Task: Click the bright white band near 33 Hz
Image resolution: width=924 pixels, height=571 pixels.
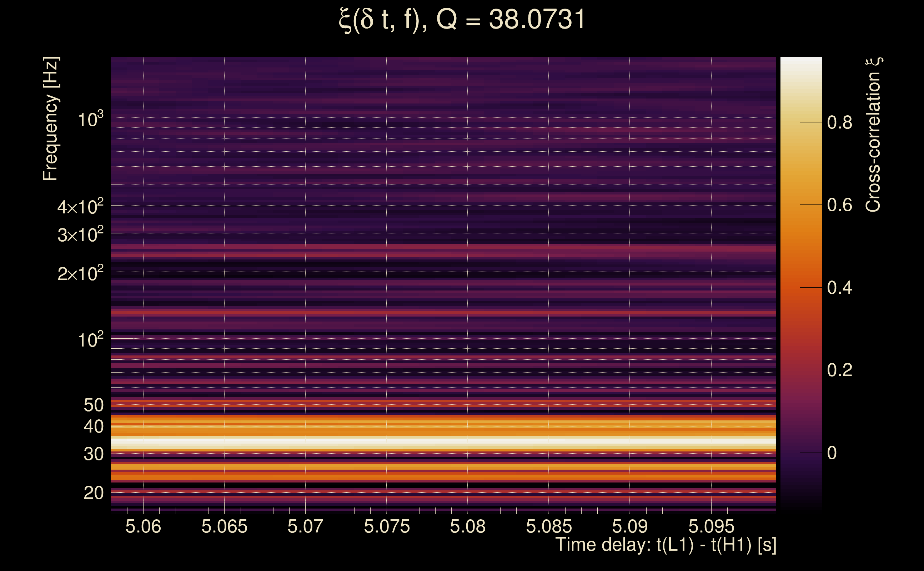Action: click(x=443, y=441)
